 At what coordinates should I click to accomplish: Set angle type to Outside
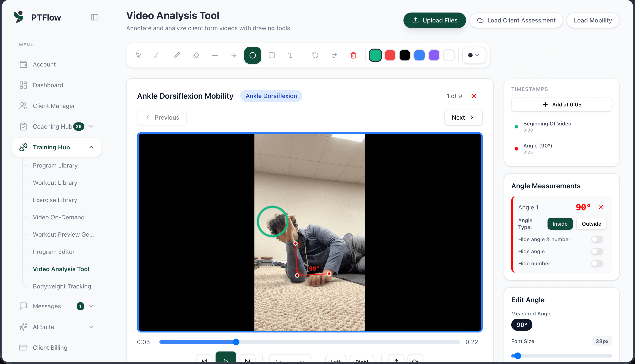[x=591, y=224]
